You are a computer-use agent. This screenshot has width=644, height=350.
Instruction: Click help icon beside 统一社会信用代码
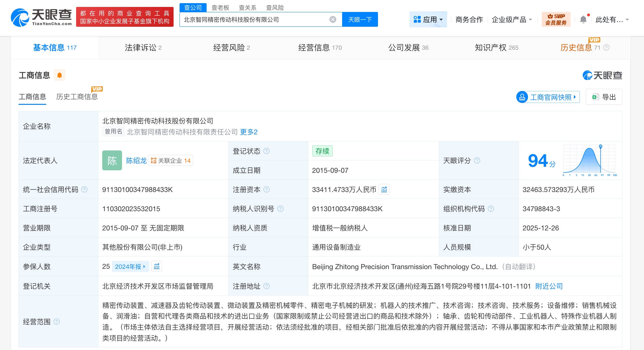(x=84, y=189)
